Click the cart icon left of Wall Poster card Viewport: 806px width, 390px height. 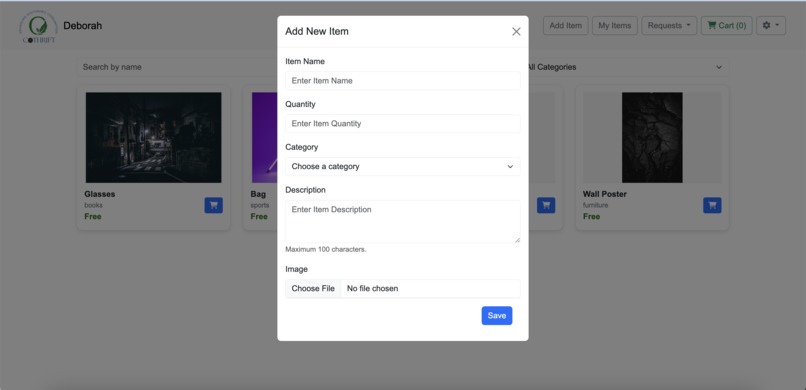tap(546, 206)
